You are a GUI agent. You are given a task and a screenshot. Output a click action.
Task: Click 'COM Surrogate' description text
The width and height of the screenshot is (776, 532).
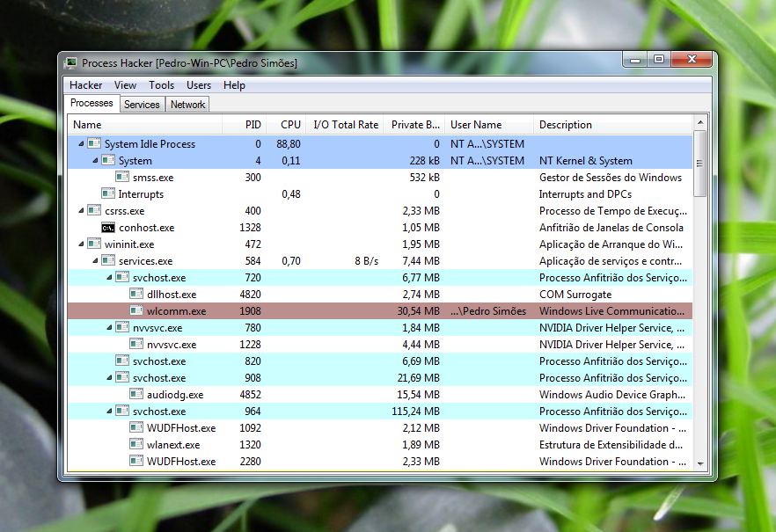coord(575,295)
